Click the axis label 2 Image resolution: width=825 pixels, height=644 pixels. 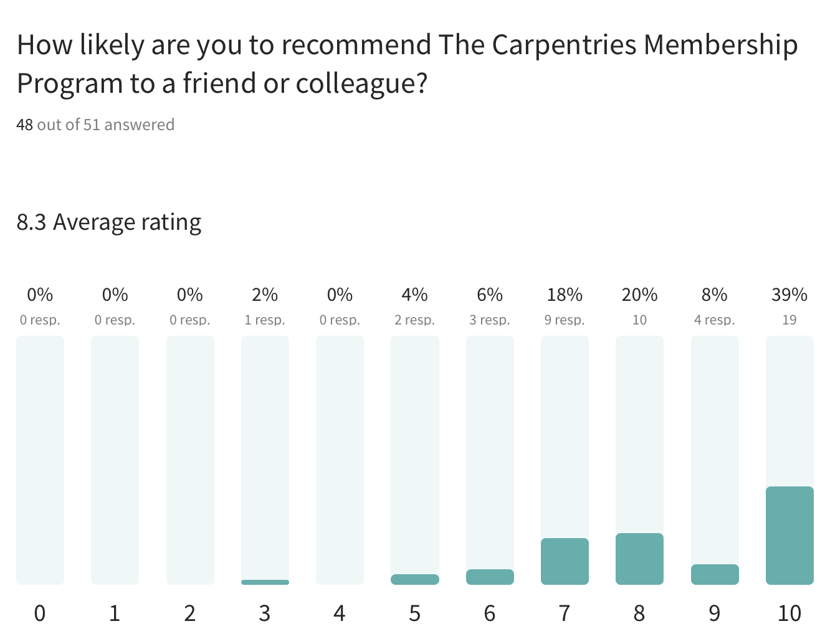click(190, 613)
